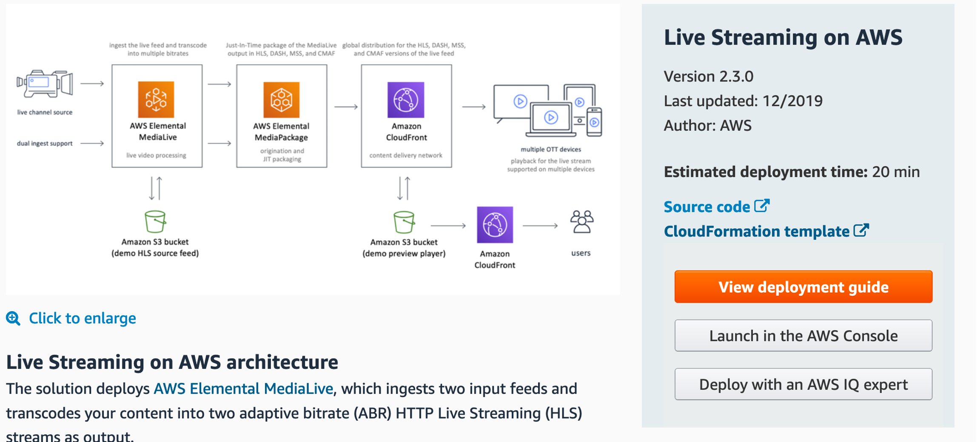Click the live channel source camera icon
This screenshot has height=442, width=980.
point(45,84)
